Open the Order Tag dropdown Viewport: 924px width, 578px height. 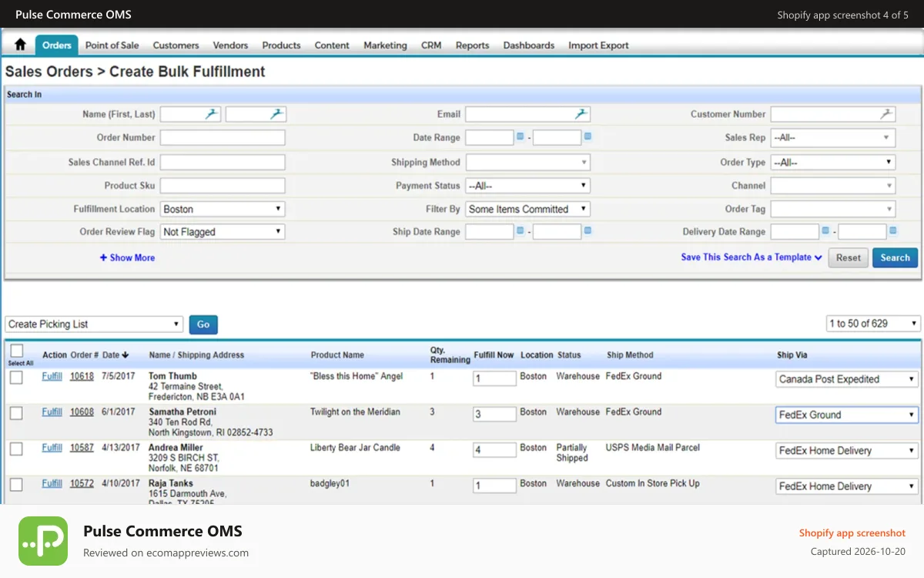coord(832,209)
